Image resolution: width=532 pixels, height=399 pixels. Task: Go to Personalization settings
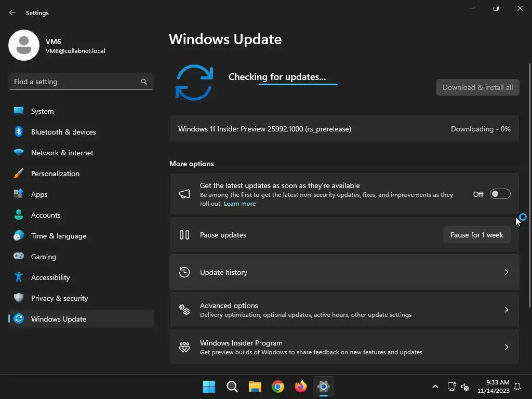[x=81, y=173]
